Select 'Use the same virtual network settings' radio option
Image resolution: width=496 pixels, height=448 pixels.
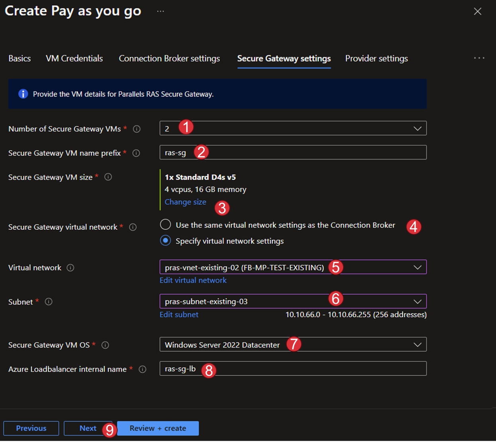(x=165, y=225)
